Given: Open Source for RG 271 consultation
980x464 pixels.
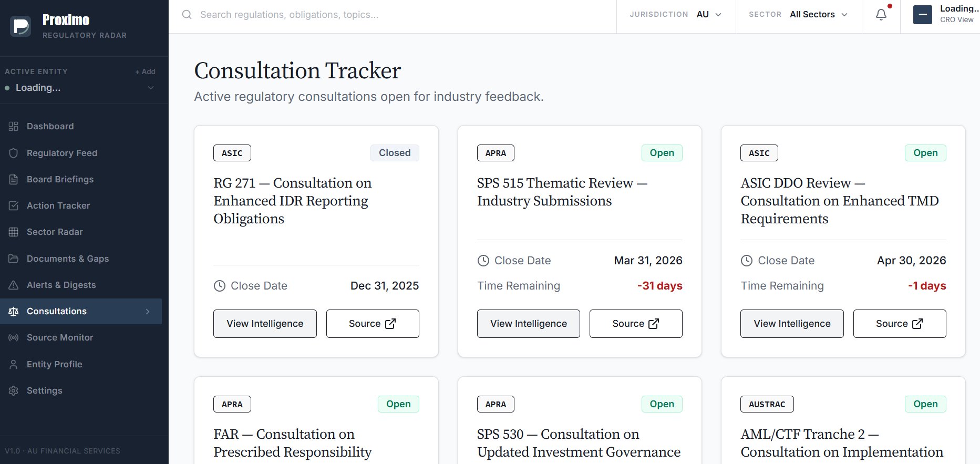Looking at the screenshot, I should tap(373, 324).
